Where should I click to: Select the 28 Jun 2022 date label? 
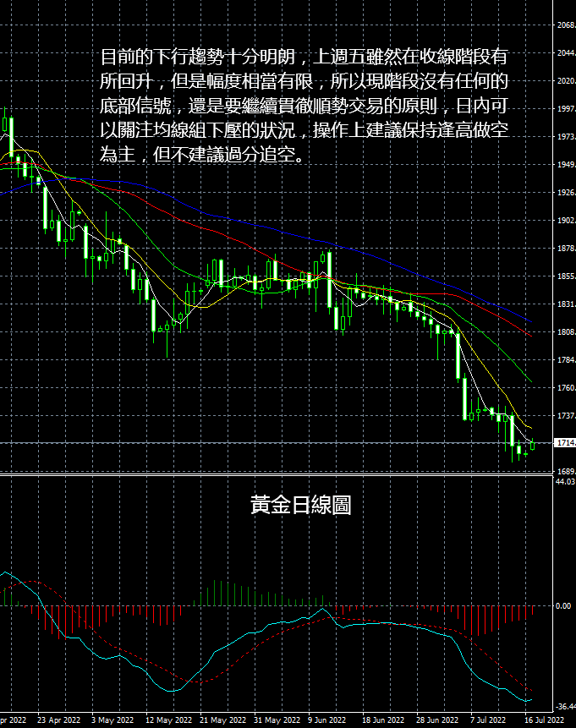coord(437,720)
